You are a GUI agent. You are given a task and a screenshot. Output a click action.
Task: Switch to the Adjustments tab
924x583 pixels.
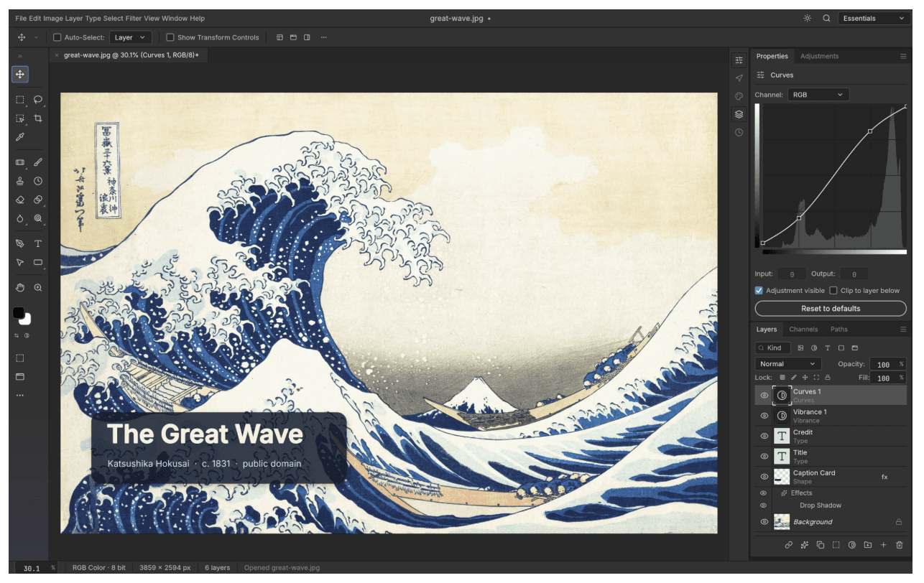pos(819,56)
